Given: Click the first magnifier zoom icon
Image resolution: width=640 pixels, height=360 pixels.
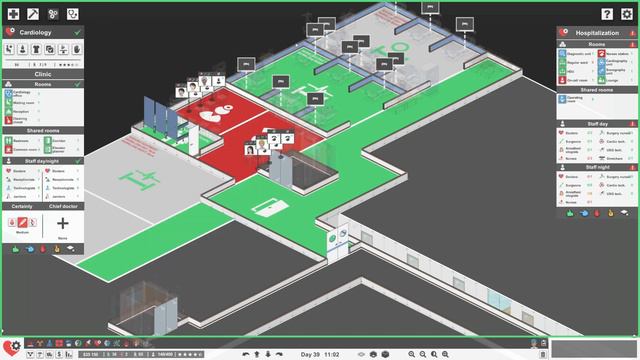Looking at the screenshot, I should (x=411, y=354).
